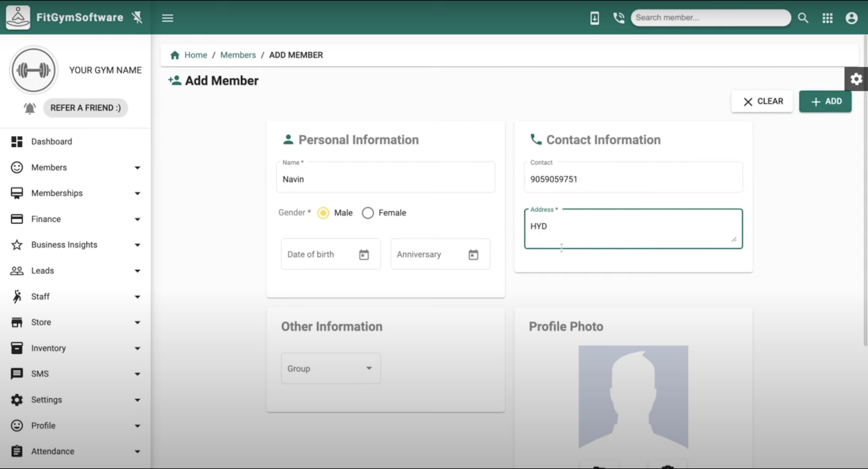This screenshot has width=868, height=469.
Task: Select the Male gender radio button
Action: (x=323, y=213)
